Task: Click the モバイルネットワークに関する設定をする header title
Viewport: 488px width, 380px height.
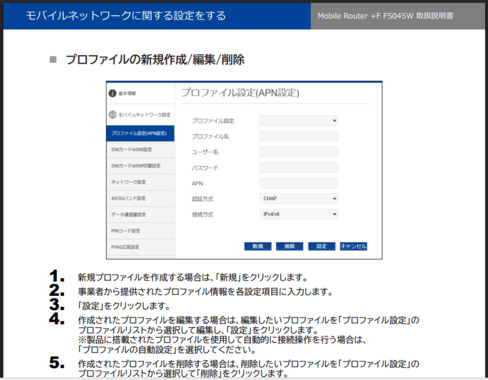Action: (x=126, y=16)
